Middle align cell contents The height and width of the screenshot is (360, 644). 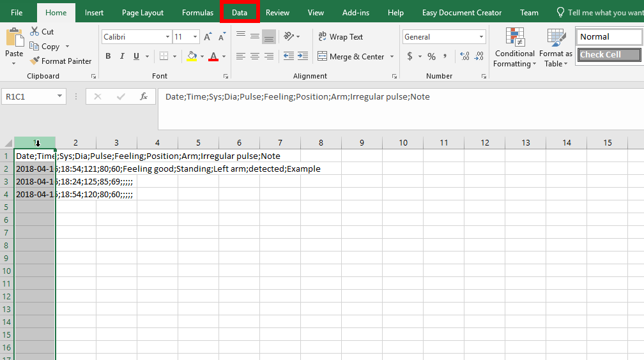tap(255, 37)
